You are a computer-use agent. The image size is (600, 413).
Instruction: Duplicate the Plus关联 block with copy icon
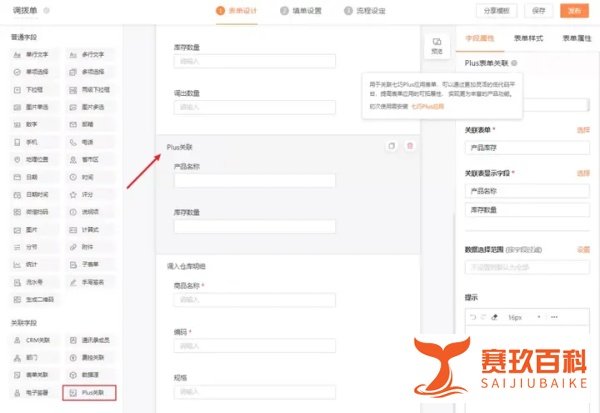(391, 146)
